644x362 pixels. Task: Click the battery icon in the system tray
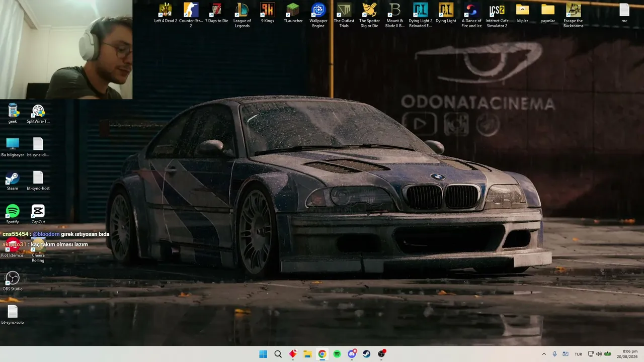pos(607,354)
